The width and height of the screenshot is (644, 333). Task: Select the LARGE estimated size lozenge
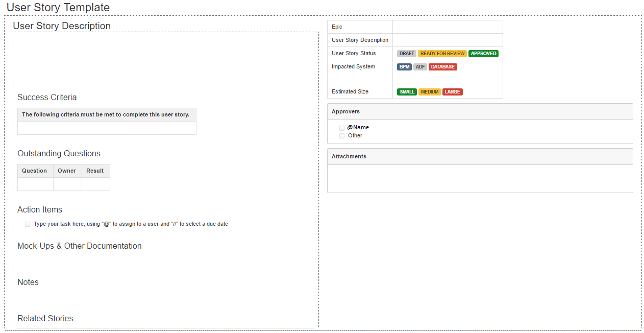point(453,91)
